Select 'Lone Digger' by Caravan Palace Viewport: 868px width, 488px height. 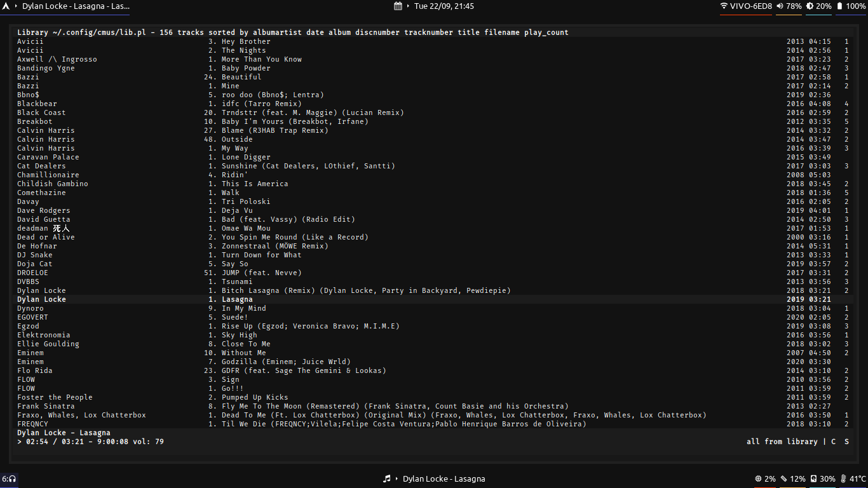click(x=434, y=157)
